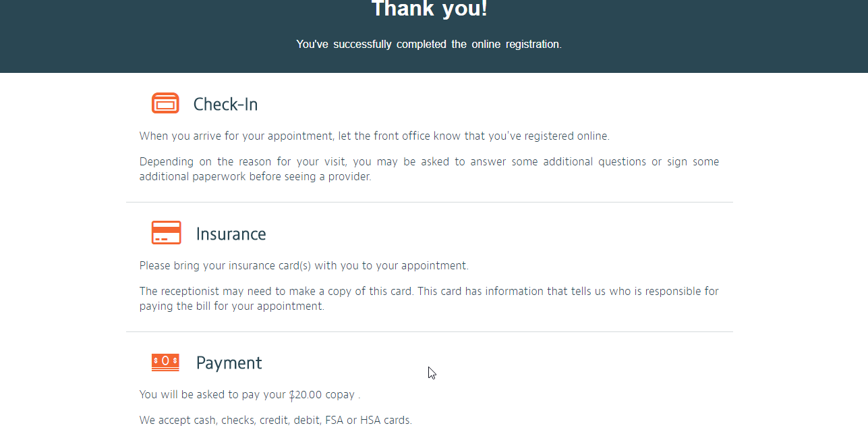Click the accepted payment methods line
This screenshot has height=430, width=868.
275,420
